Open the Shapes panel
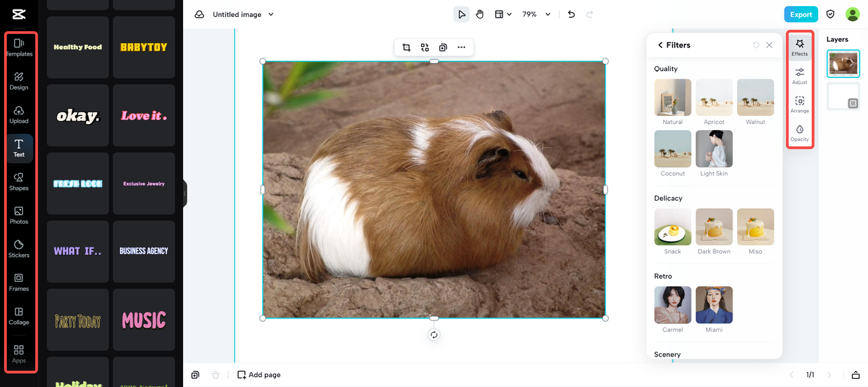 point(19,181)
